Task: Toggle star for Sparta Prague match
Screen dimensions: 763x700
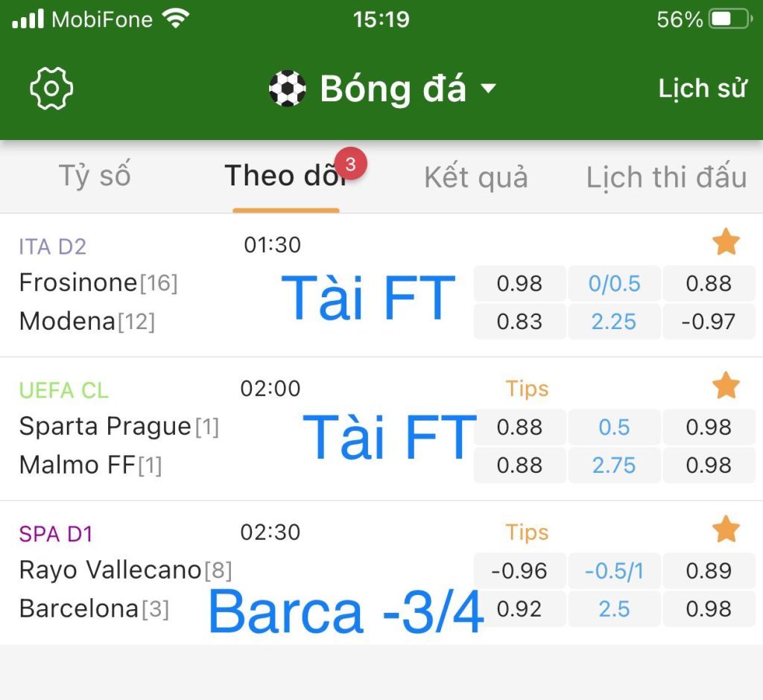Action: (726, 385)
